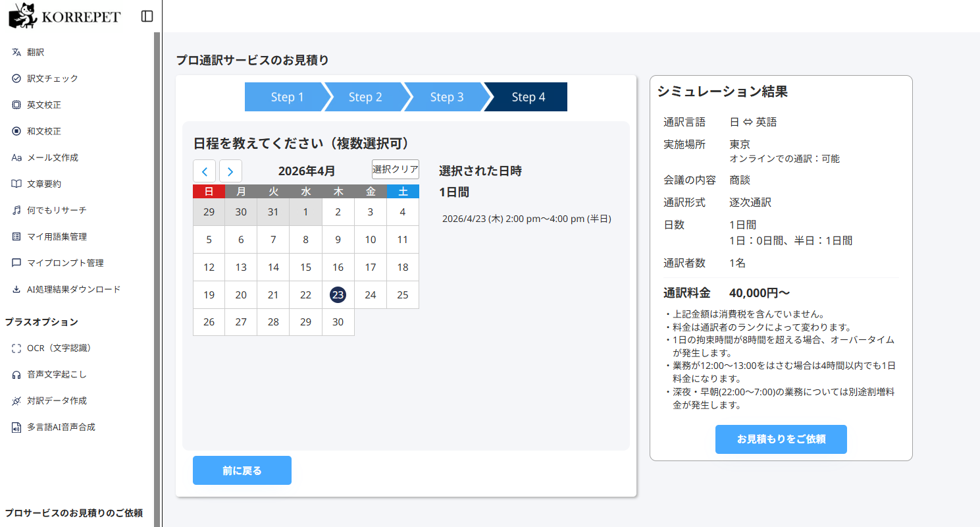Select April 11 on the calendar

click(x=403, y=240)
